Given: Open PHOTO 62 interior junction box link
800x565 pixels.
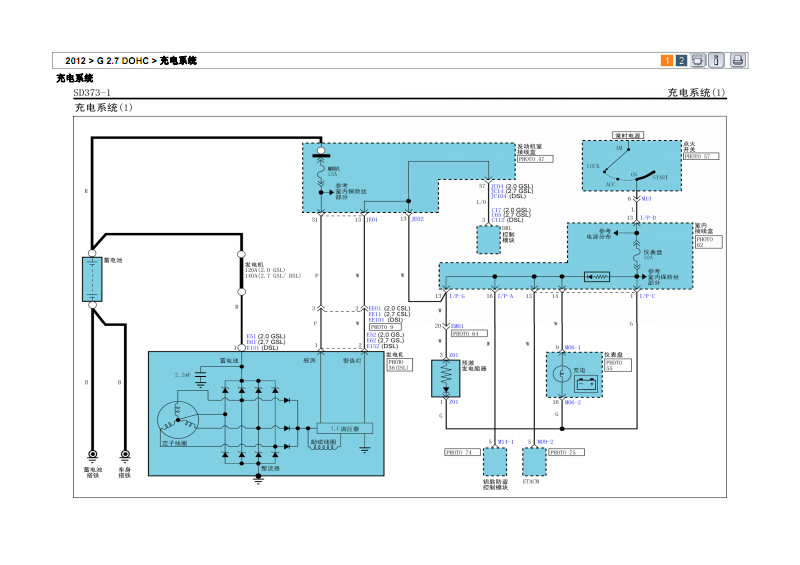Looking at the screenshot, I should 706,241.
